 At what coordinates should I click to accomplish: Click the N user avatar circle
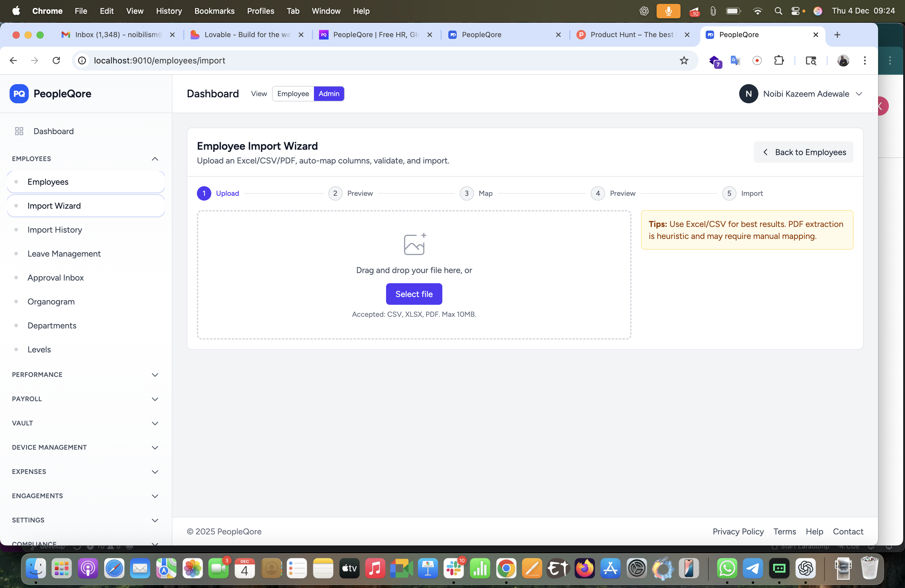pos(748,94)
